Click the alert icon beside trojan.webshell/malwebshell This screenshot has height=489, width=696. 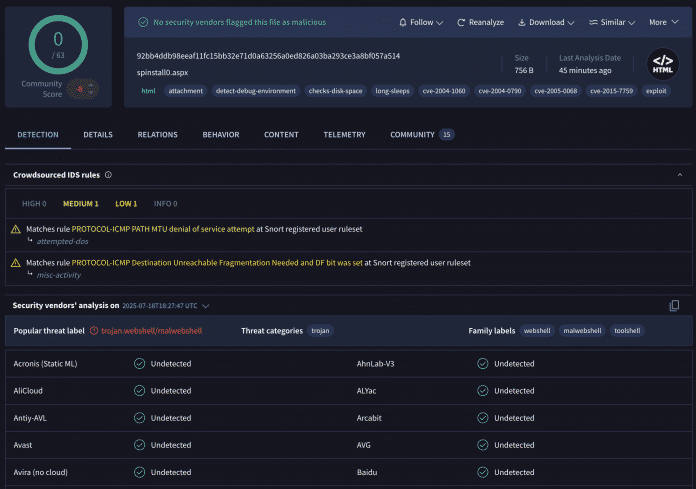click(x=94, y=330)
